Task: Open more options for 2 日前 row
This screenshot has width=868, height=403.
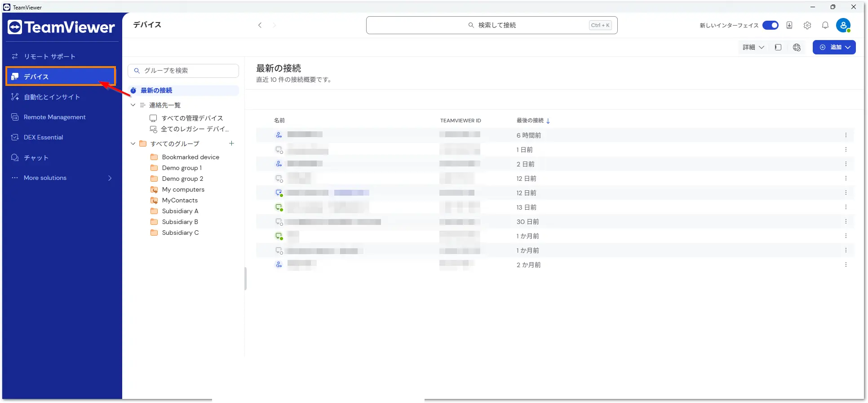Action: 846,164
